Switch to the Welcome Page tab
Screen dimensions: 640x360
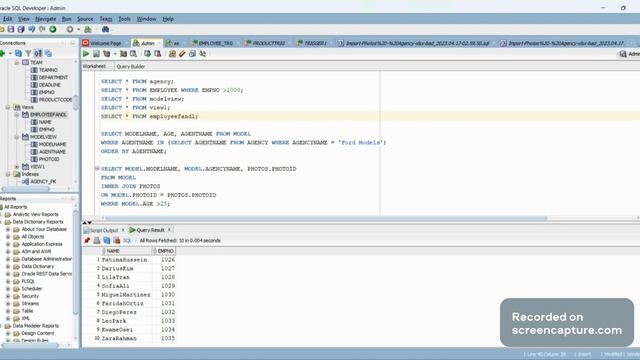coord(105,43)
